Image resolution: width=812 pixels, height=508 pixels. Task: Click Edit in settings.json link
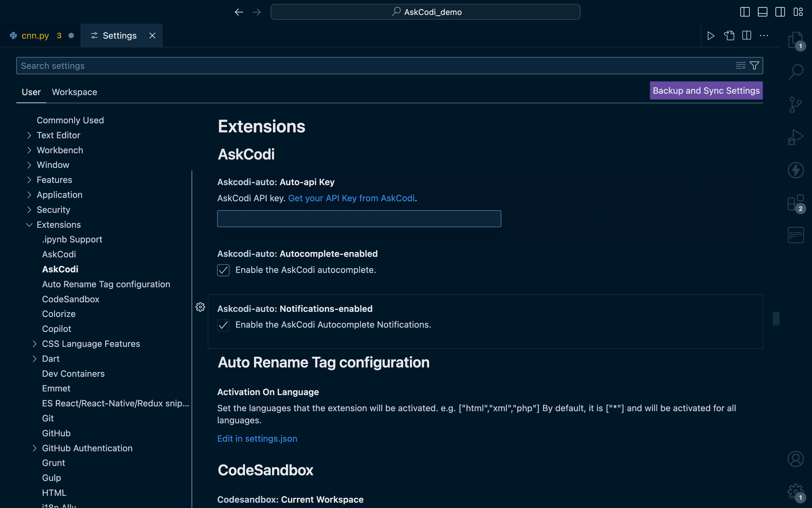click(257, 439)
